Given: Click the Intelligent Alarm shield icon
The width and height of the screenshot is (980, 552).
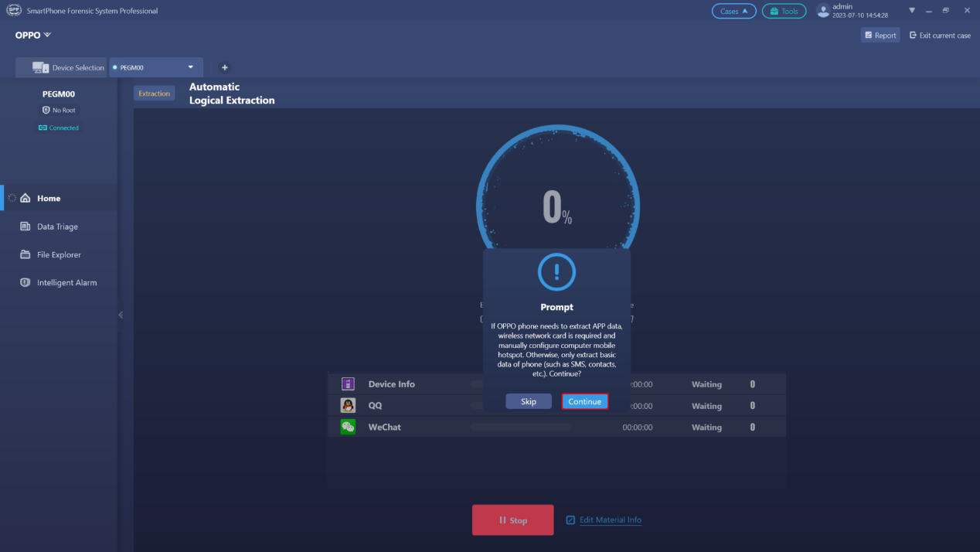Looking at the screenshot, I should pos(26,282).
